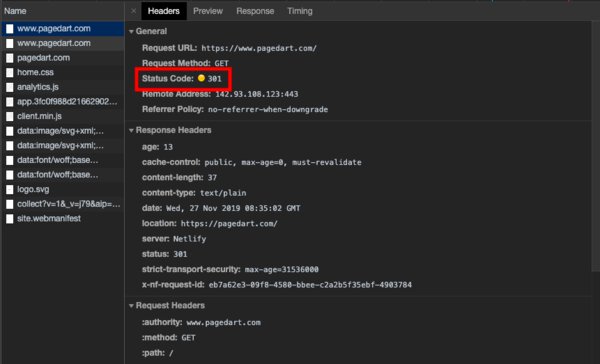Click the yellow status indicator dot
600x364 pixels.
201,78
